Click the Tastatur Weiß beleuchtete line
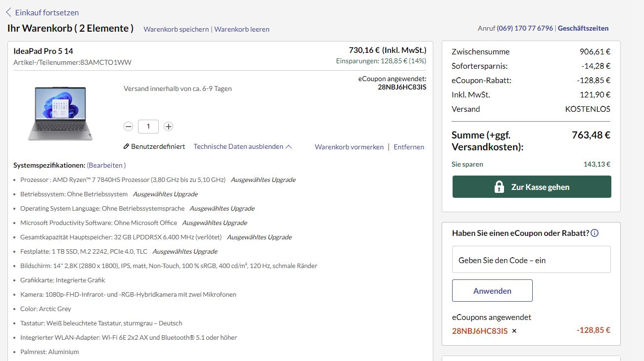 coord(101,323)
